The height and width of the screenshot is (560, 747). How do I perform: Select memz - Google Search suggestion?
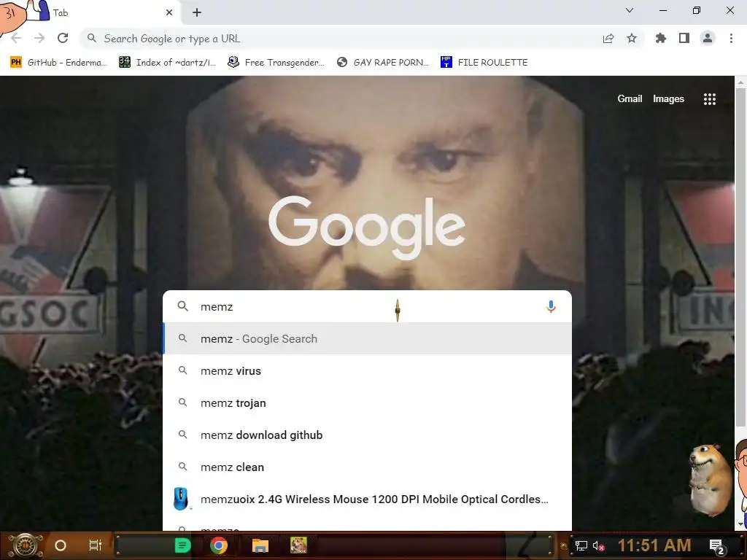(x=367, y=338)
